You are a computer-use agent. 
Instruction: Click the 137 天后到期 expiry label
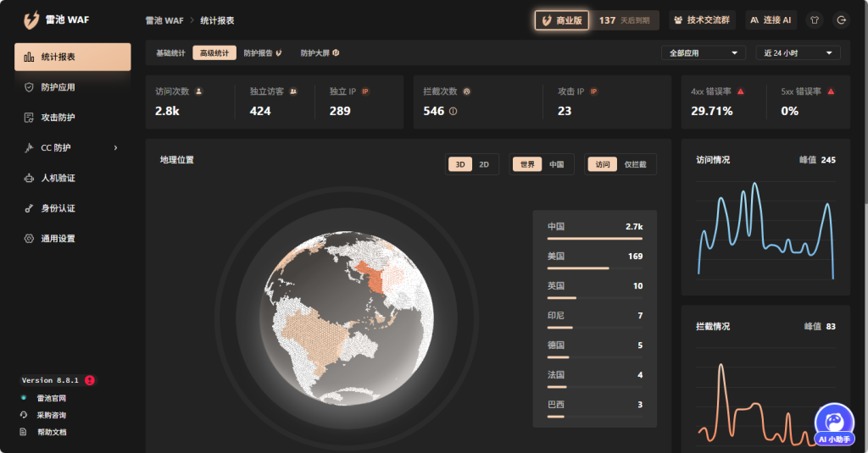[x=624, y=20]
